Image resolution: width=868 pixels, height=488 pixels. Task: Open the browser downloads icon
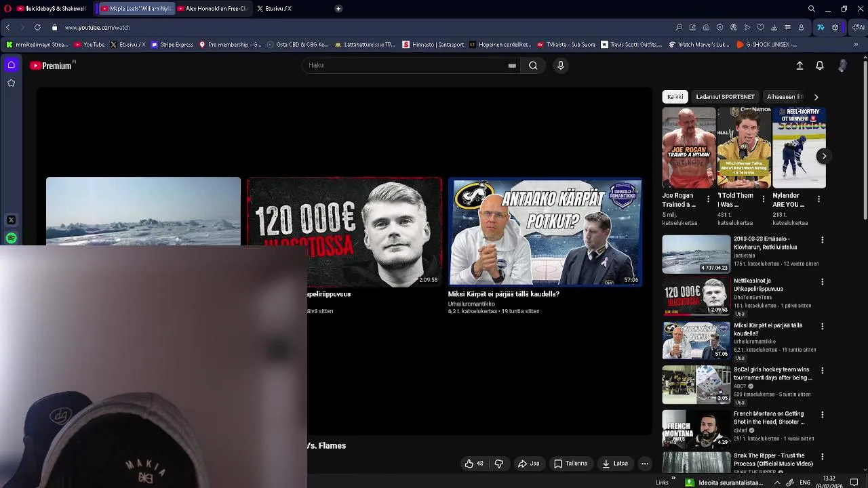tap(774, 27)
